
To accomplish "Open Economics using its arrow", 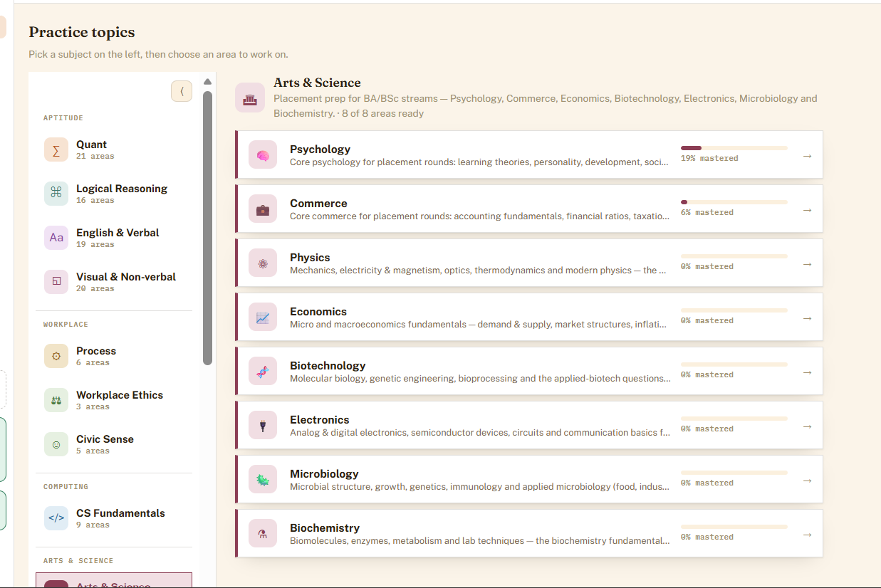I will pyautogui.click(x=807, y=317).
